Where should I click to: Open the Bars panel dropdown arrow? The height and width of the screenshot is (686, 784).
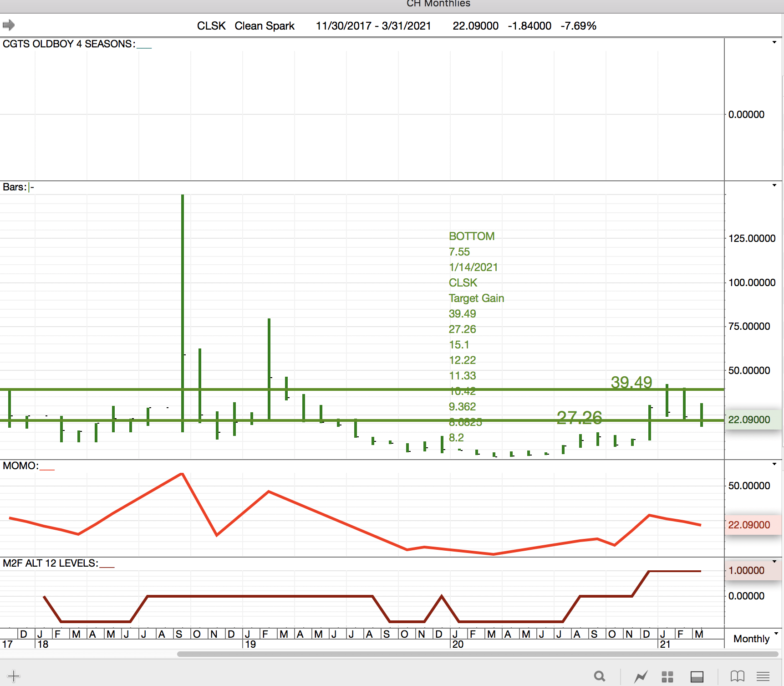[x=774, y=185]
